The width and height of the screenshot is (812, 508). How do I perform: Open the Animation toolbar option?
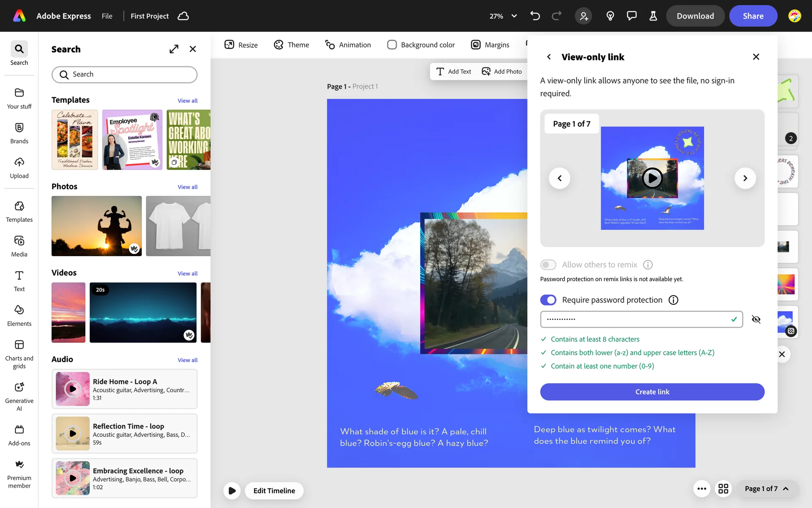pyautogui.click(x=348, y=45)
